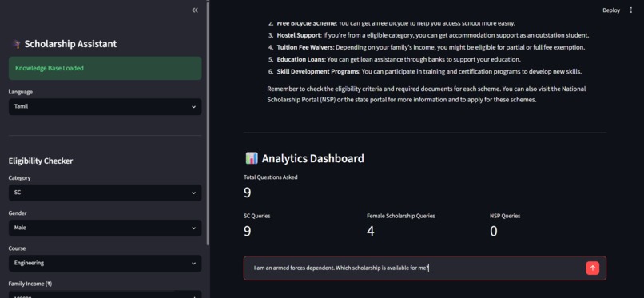This screenshot has height=298, width=644.
Task: Click the paragraph mentioning National Scholarship Portal
Action: point(427,94)
